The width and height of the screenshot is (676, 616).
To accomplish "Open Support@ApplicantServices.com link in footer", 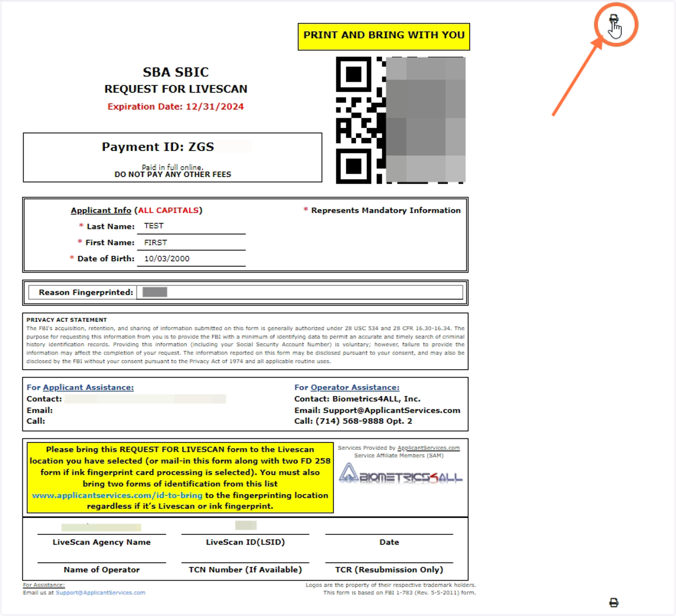I will (x=100, y=593).
